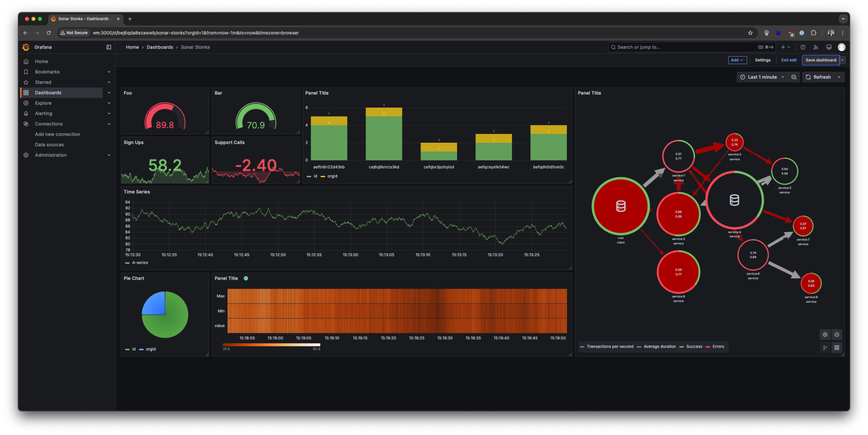Open the Last 1 minute time picker
Viewport: 868px width, 435px height.
point(762,77)
